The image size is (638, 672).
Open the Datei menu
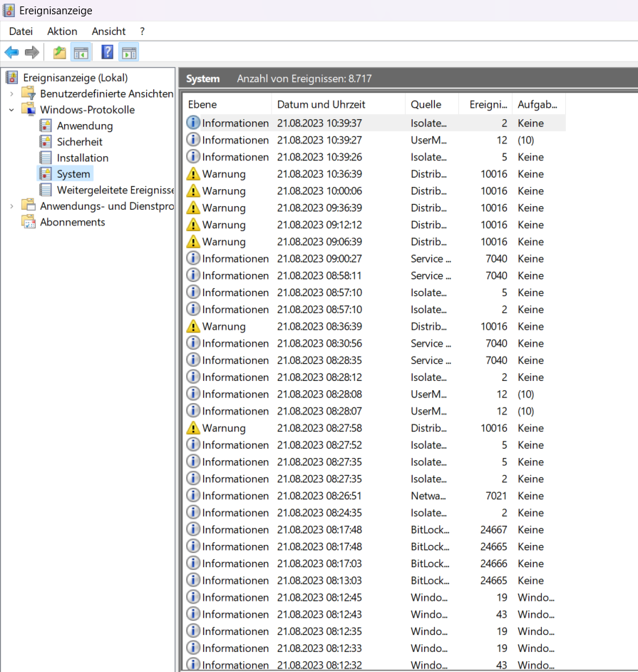pyautogui.click(x=21, y=31)
